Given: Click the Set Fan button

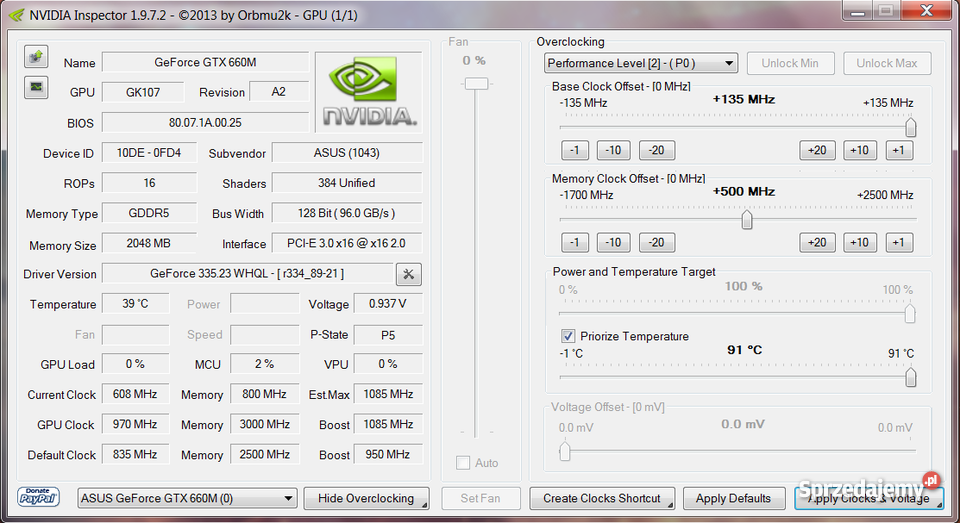Looking at the screenshot, I should 481,498.
